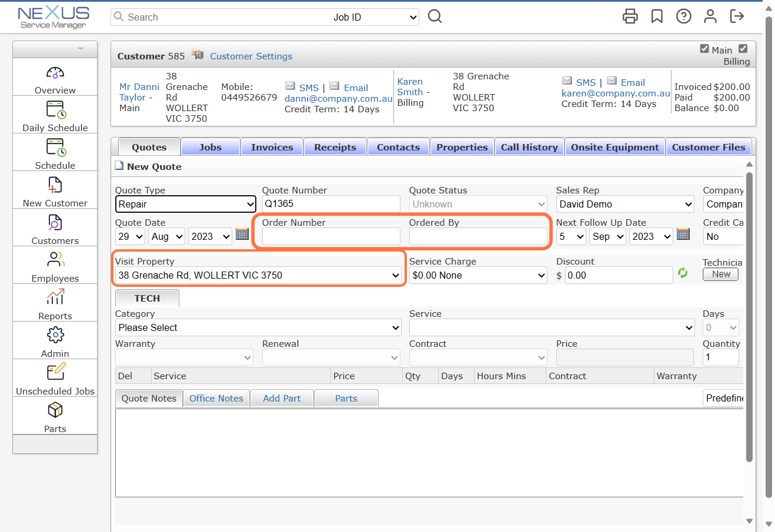Click the logout icon

pos(737,16)
